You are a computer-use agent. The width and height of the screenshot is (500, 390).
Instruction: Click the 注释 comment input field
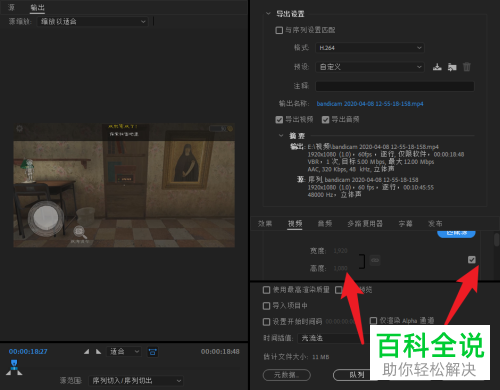coord(395,86)
